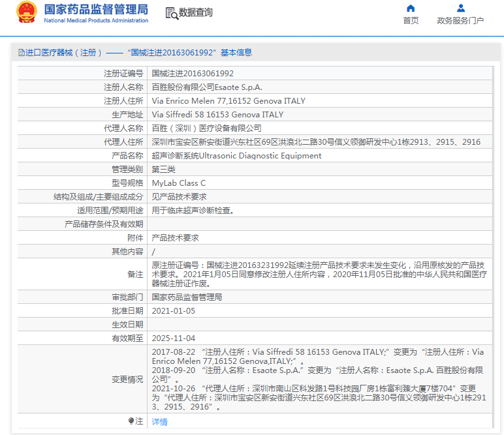Click the 2017-08-22 change record

(317, 357)
